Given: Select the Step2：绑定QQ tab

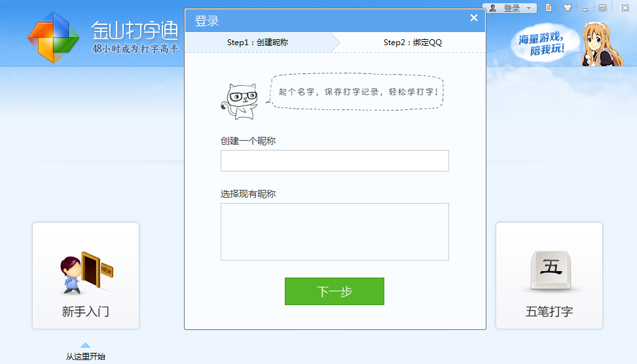Looking at the screenshot, I should 412,43.
